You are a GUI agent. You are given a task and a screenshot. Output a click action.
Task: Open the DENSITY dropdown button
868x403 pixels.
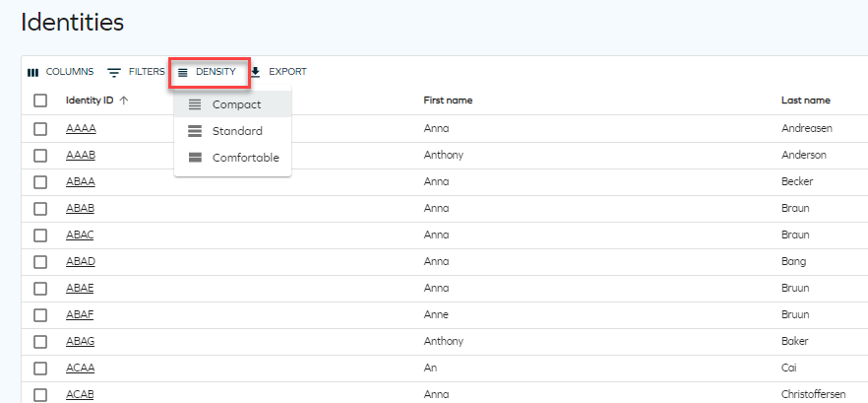pyautogui.click(x=210, y=72)
